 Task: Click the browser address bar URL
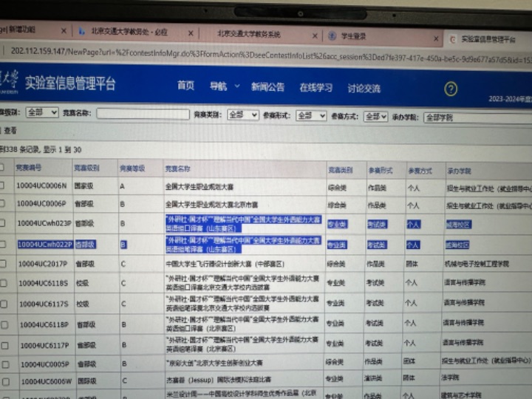(x=270, y=55)
